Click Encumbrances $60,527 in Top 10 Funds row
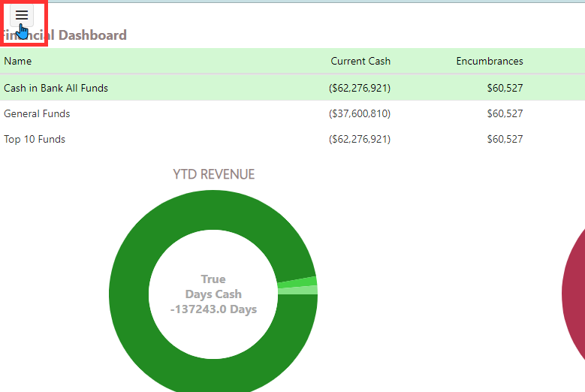 [505, 139]
